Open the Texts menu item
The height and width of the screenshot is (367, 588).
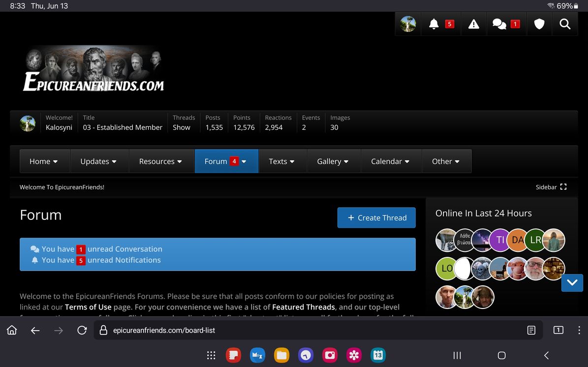(282, 161)
